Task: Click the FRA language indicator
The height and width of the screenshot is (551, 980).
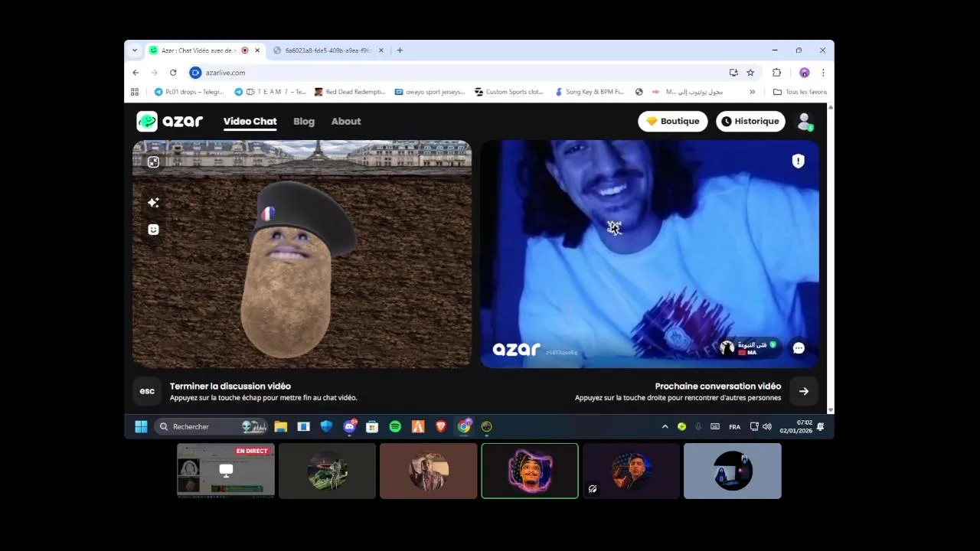Action: point(735,427)
